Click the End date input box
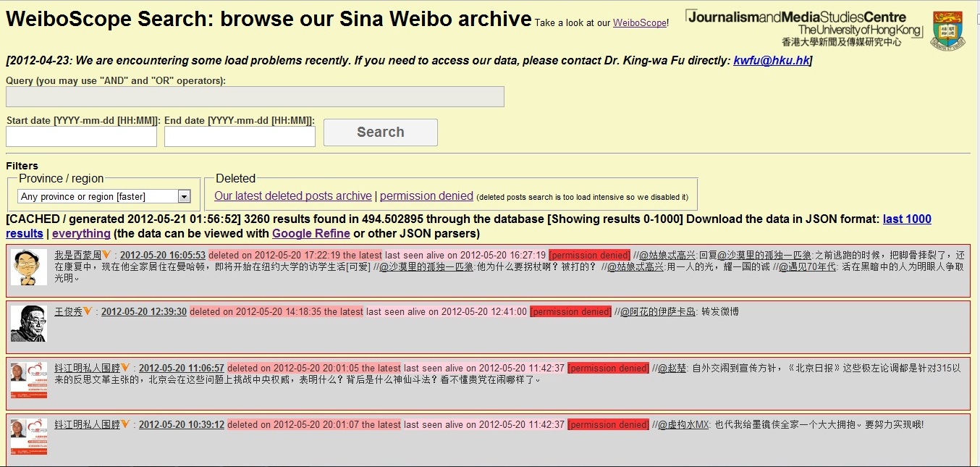Screen dimensions: 980x467 coord(240,136)
